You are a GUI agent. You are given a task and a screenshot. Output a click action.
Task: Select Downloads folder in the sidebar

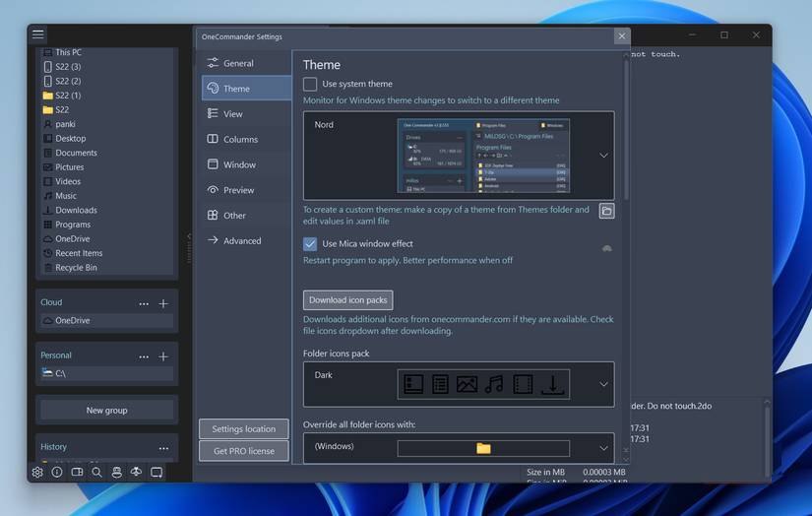point(76,210)
